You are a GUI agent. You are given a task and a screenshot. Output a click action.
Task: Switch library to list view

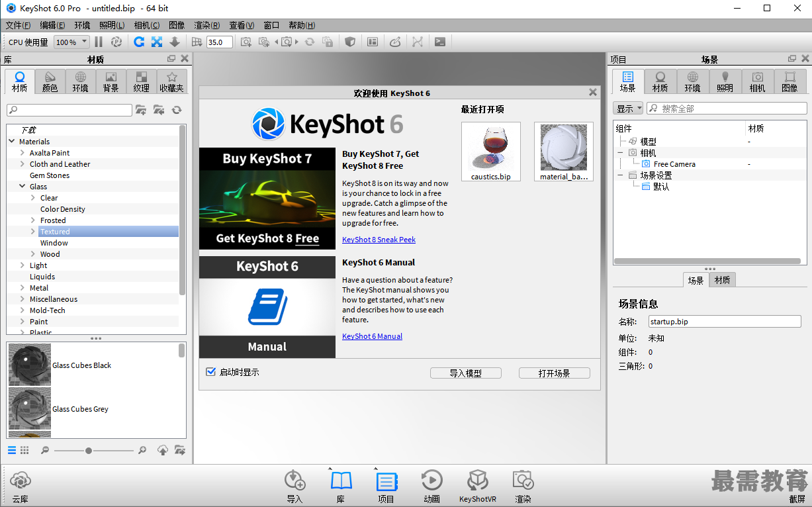[12, 450]
